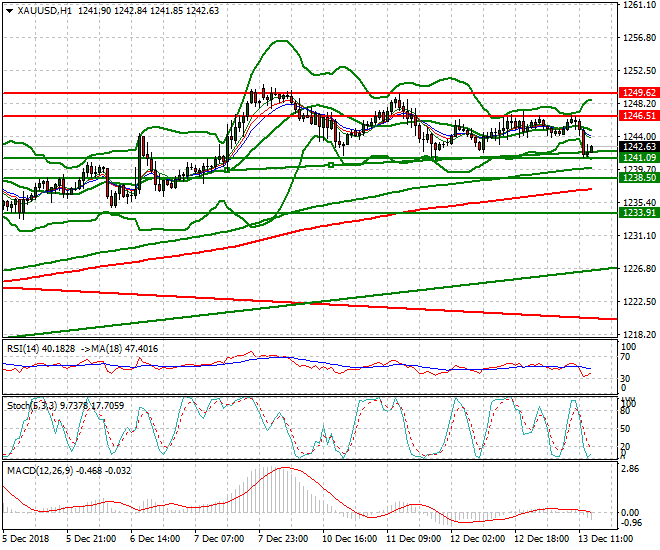Click the 1226.80 price scale value
660x550 pixels.
point(639,268)
